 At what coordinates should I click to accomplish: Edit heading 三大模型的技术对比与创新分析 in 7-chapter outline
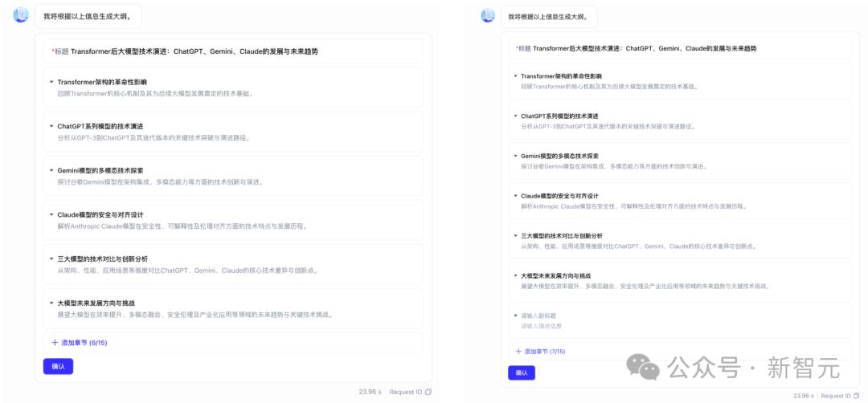(562, 235)
